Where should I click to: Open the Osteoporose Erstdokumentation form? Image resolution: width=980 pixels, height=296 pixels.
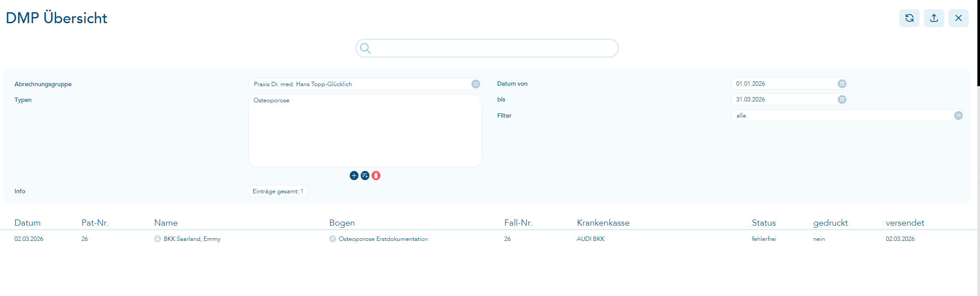point(383,239)
